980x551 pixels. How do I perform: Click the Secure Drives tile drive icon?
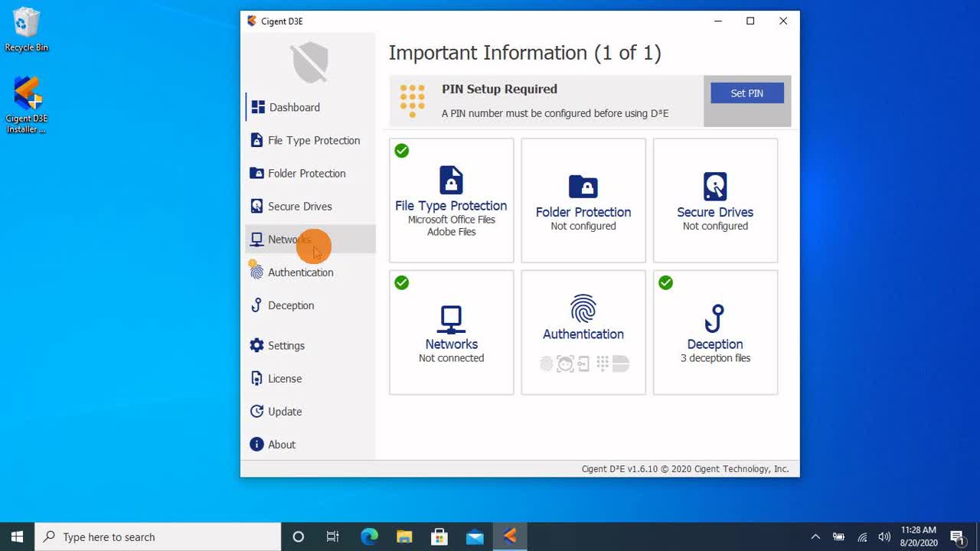(x=715, y=186)
